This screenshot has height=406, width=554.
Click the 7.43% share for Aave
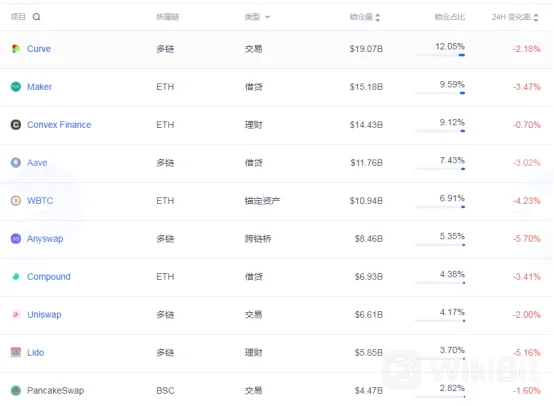[x=452, y=160]
